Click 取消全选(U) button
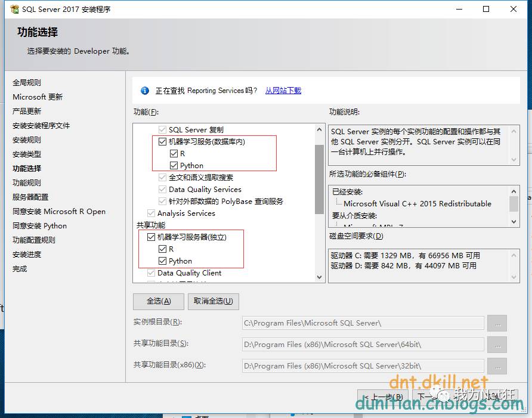Image resolution: width=532 pixels, height=418 pixels. pyautogui.click(x=214, y=301)
